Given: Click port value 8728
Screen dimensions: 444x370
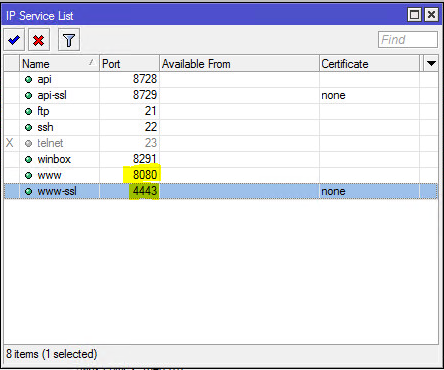Looking at the screenshot, I should [145, 79].
